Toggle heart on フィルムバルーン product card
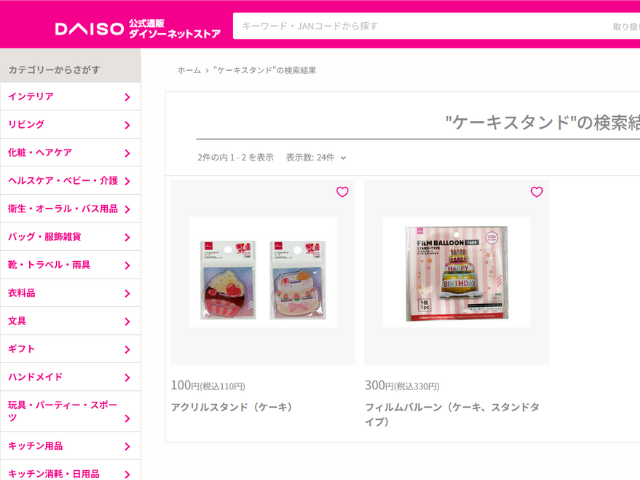The height and width of the screenshot is (480, 640). [536, 192]
